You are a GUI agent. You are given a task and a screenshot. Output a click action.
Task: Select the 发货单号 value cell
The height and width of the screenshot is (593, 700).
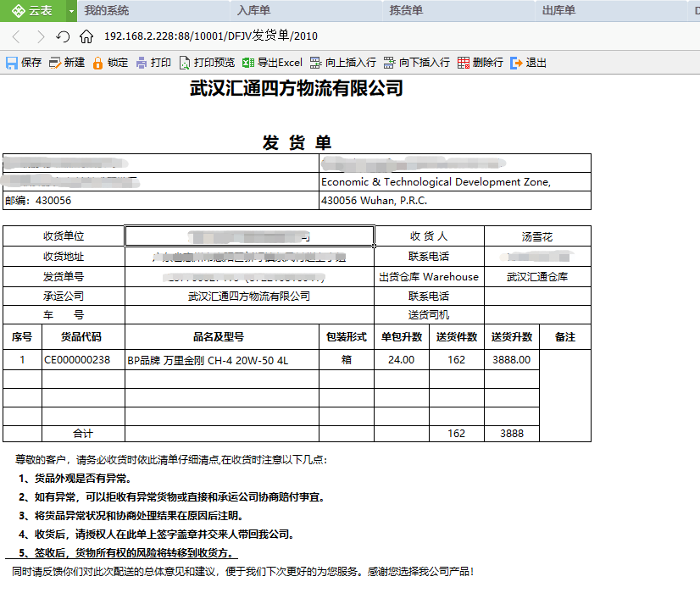249,277
